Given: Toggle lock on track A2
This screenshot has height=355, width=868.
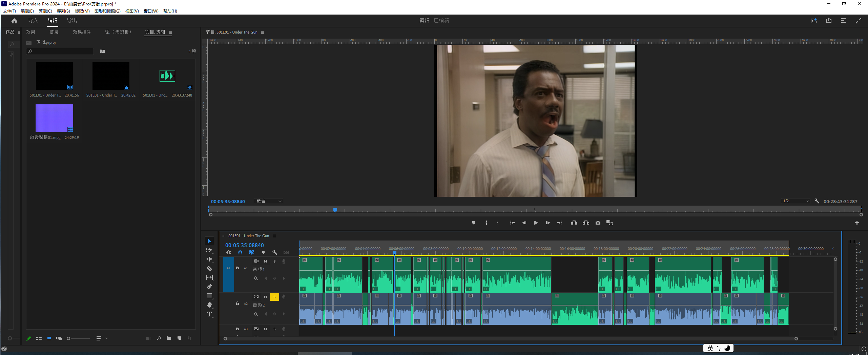Looking at the screenshot, I should tap(237, 304).
